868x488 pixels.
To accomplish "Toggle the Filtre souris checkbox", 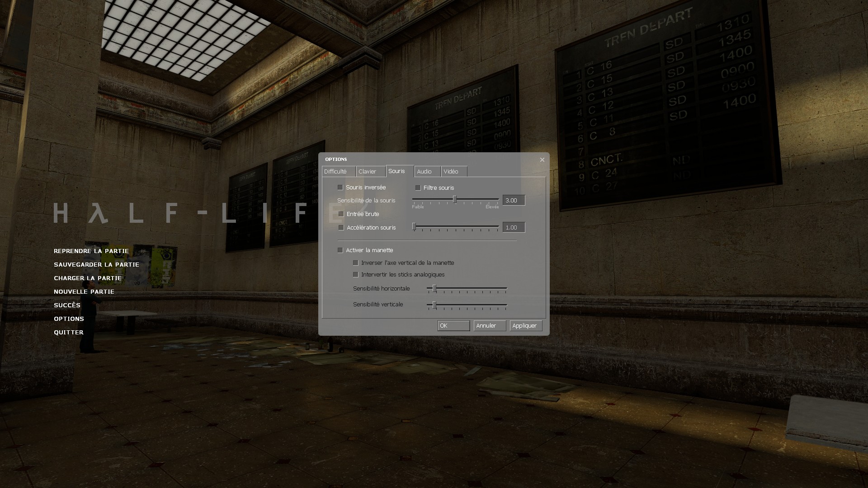I will 418,188.
